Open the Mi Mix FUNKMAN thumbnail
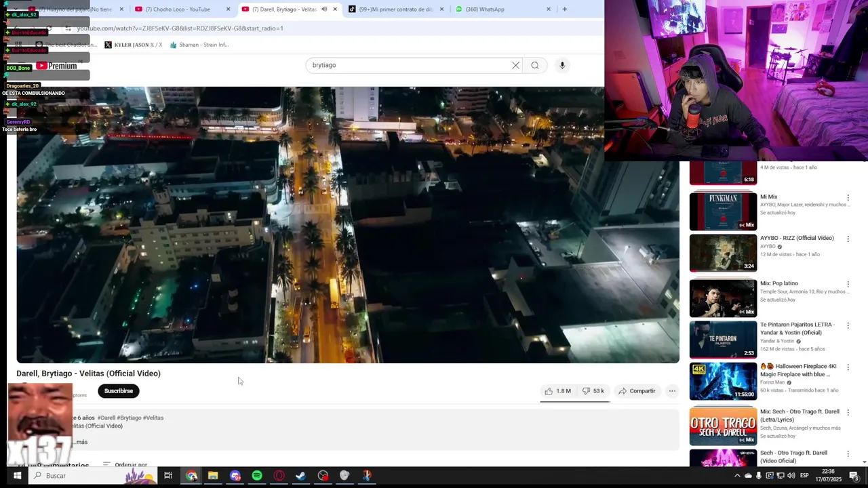 [723, 211]
